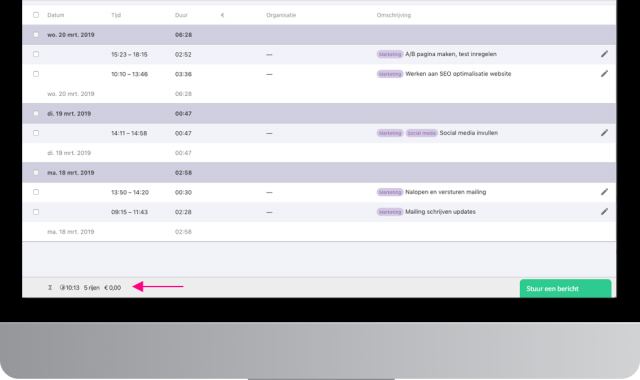640x380 pixels.
Task: Click the euro column header icon
Action: [222, 15]
